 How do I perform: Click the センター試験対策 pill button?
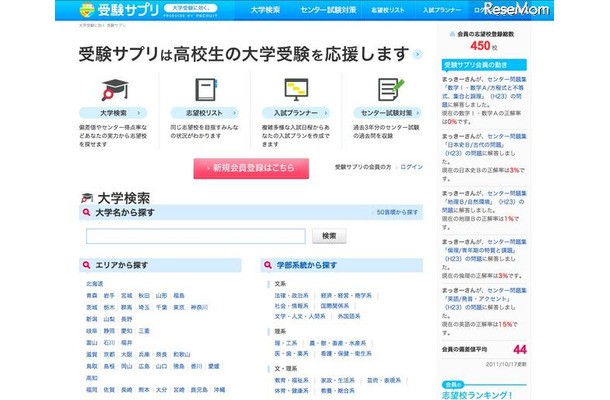387,113
